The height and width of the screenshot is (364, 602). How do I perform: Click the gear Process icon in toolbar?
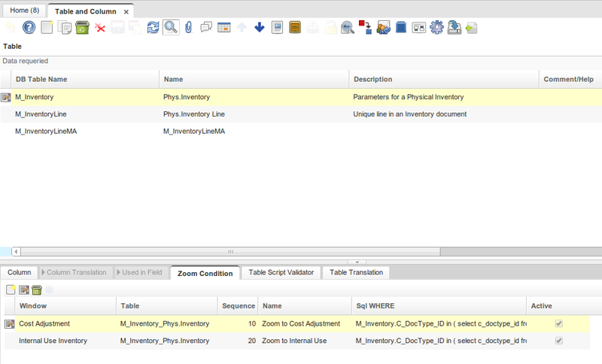pos(436,28)
